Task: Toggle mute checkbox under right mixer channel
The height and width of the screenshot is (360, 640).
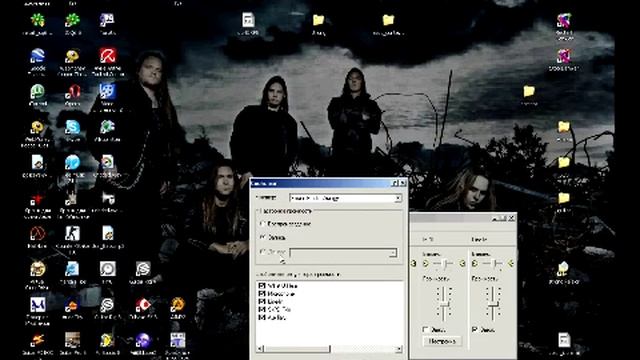Action: click(475, 329)
